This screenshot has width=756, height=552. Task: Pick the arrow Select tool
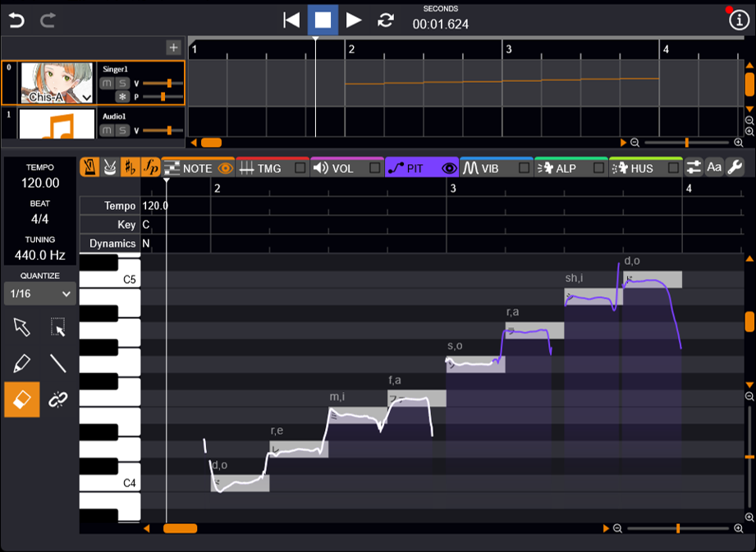[x=22, y=328]
